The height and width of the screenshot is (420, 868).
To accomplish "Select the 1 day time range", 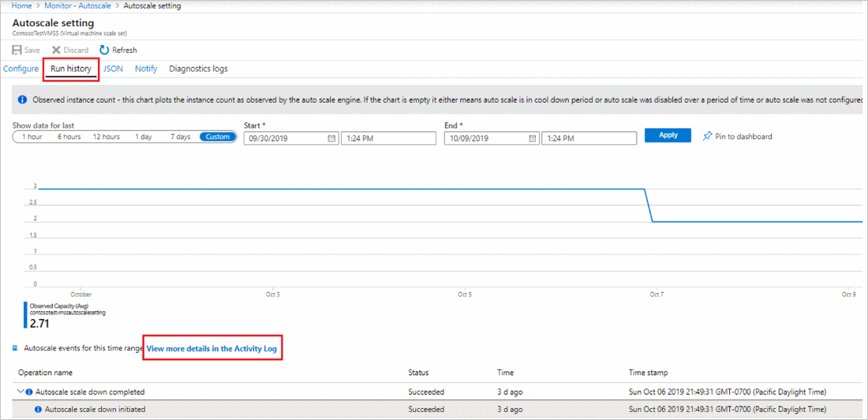I will click(144, 137).
